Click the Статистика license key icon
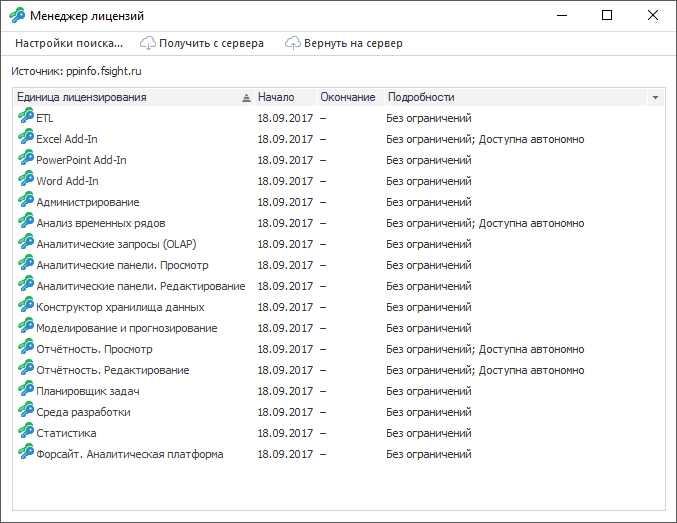 (x=26, y=432)
